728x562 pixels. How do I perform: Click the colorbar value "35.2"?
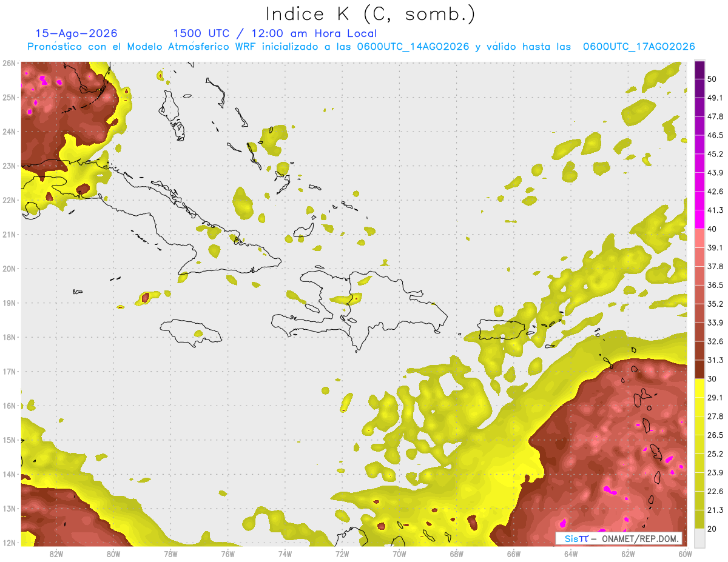715,304
